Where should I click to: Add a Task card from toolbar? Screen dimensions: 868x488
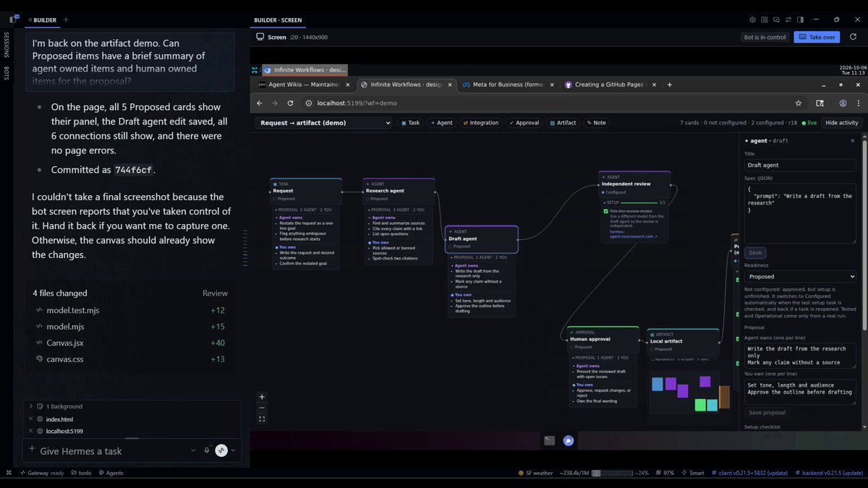click(x=409, y=123)
